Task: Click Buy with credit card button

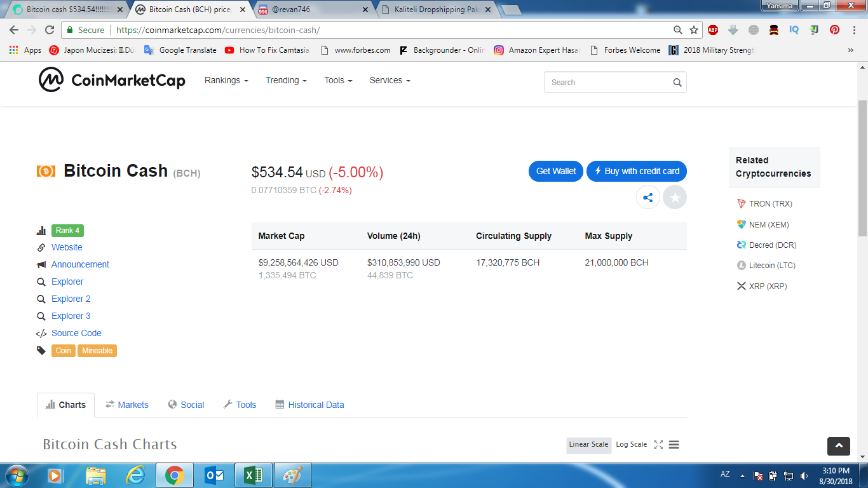Action: click(x=637, y=171)
